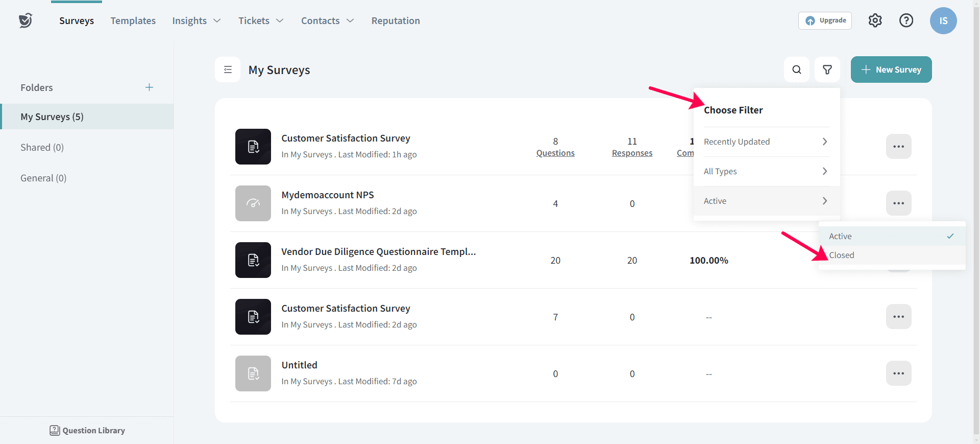The image size is (980, 444).
Task: Click the SurveySparrow logo
Action: point(26,20)
